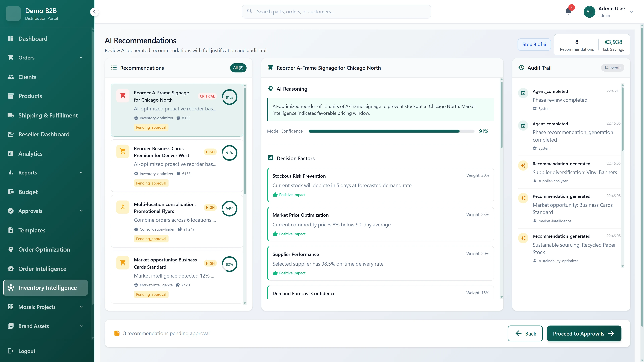Collapse the sidebar with the arrow button
This screenshot has height=362, width=644.
(94, 12)
